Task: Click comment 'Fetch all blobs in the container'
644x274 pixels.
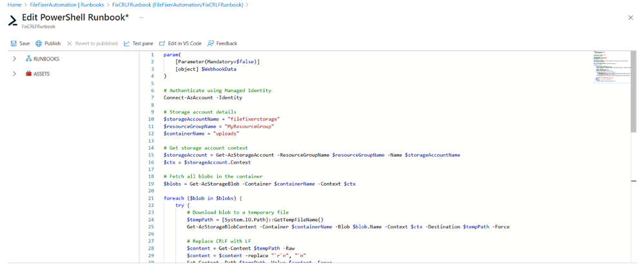Action: tap(213, 177)
